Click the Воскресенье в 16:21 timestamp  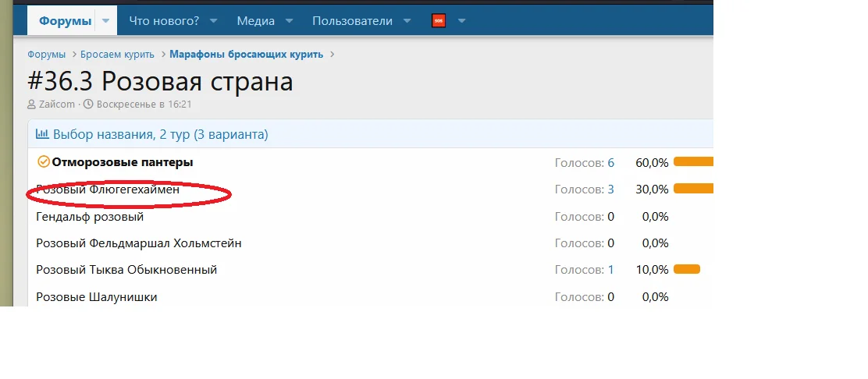click(x=144, y=104)
